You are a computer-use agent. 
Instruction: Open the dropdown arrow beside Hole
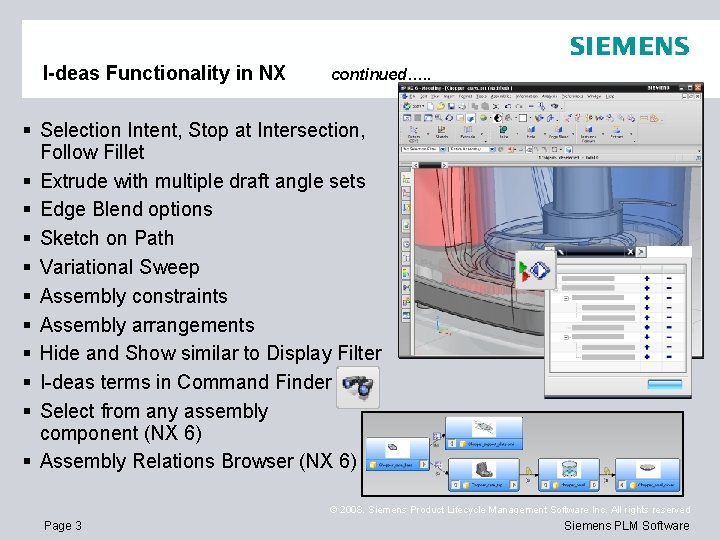pos(545,134)
